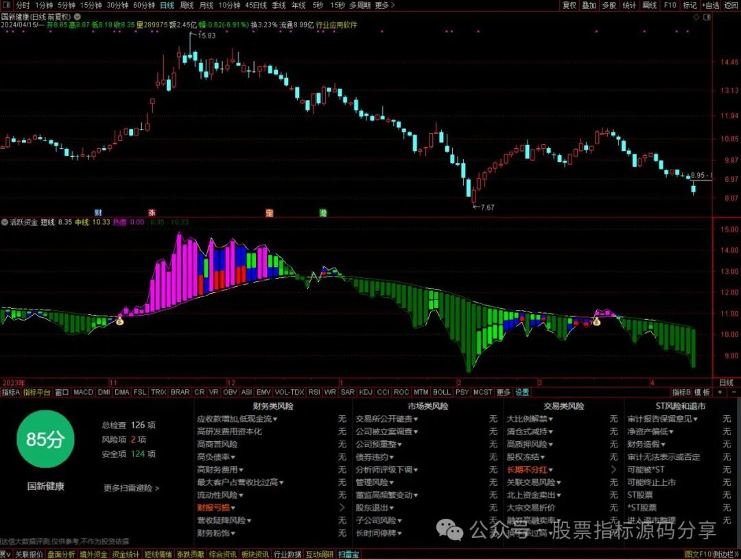Viewport: 741px width, 560px height.
Task: Select the MACD indicator tab
Action: pyautogui.click(x=83, y=393)
